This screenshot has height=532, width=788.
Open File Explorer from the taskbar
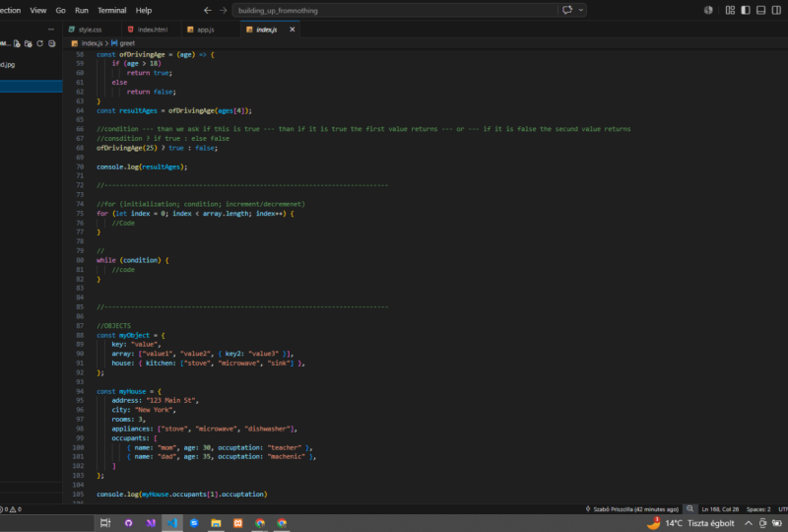[216, 523]
